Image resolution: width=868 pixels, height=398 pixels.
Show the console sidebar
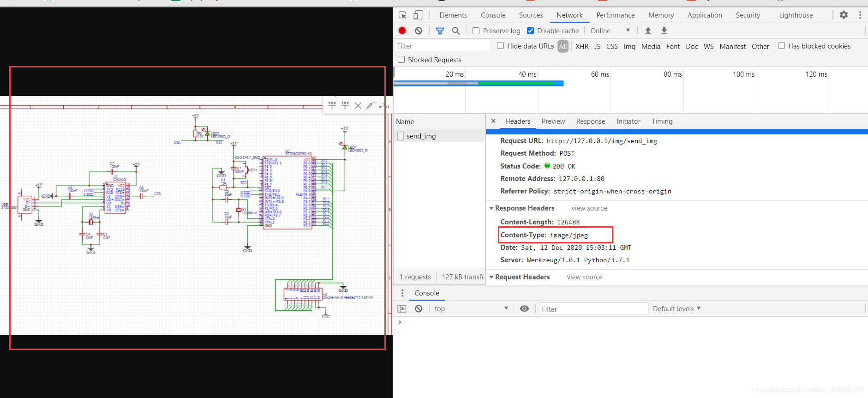pyautogui.click(x=402, y=308)
